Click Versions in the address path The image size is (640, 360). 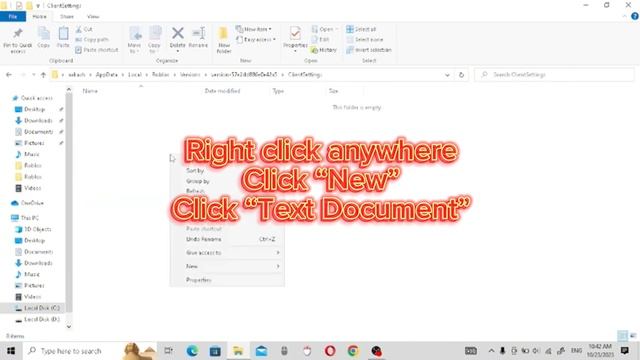[x=190, y=75]
